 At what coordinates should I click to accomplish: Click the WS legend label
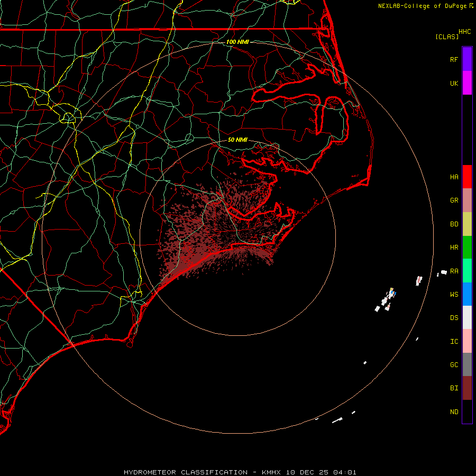454,294
